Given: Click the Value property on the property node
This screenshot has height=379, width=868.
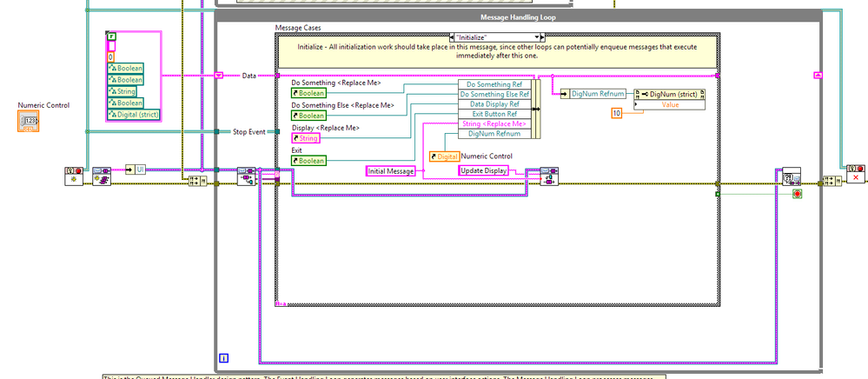Looking at the screenshot, I should click(x=670, y=104).
